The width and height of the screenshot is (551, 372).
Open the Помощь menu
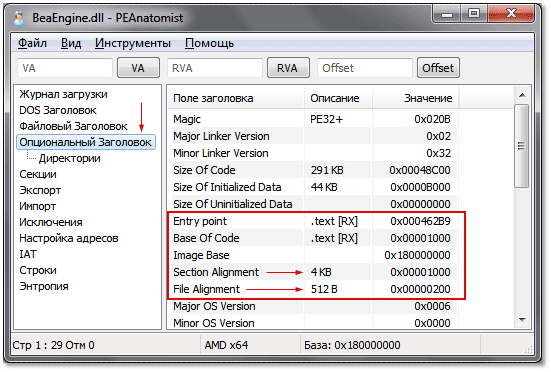tap(209, 43)
